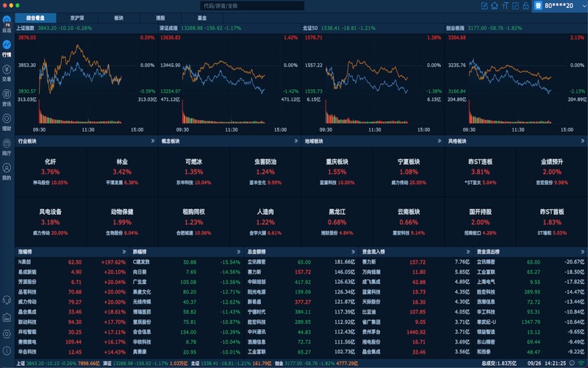Expand the 概念板块 section arrow
This screenshot has height=368, width=588.
click(x=295, y=140)
